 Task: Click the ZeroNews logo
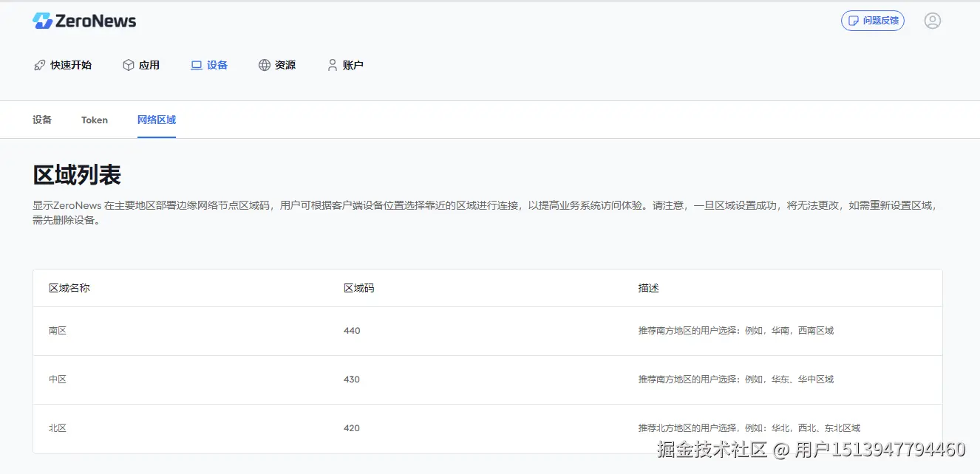84,21
